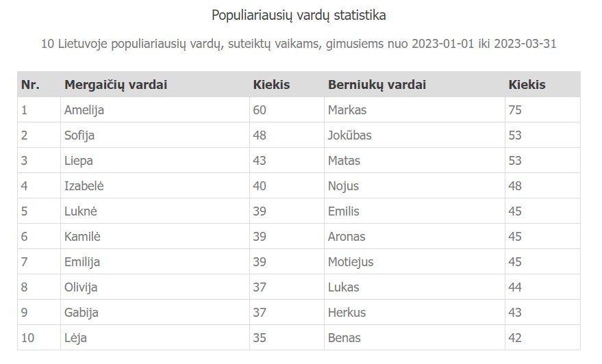Click the name Nojus in row 4

(x=343, y=186)
